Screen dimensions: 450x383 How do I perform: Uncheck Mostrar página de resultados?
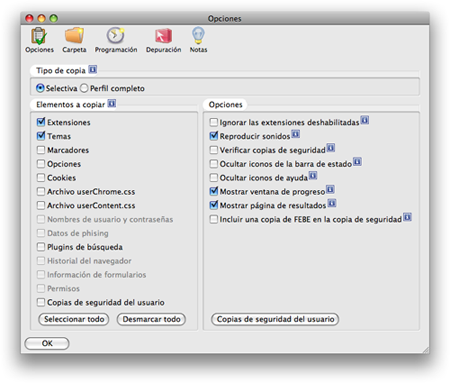[214, 205]
